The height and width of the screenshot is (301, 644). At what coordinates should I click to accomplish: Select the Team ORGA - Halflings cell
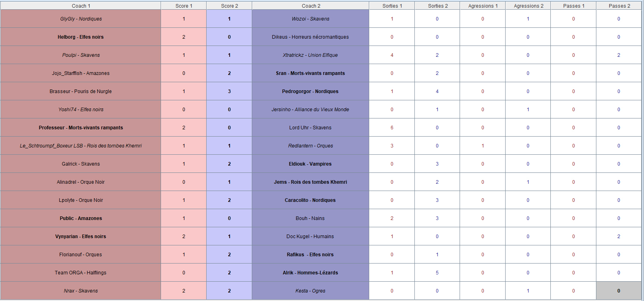(x=81, y=273)
